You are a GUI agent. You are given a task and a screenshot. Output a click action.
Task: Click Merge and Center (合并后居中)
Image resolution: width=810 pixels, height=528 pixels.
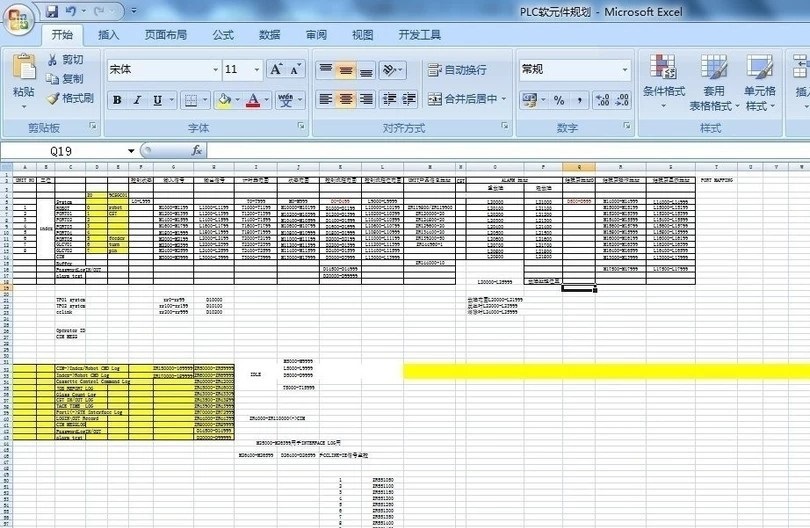click(x=462, y=99)
